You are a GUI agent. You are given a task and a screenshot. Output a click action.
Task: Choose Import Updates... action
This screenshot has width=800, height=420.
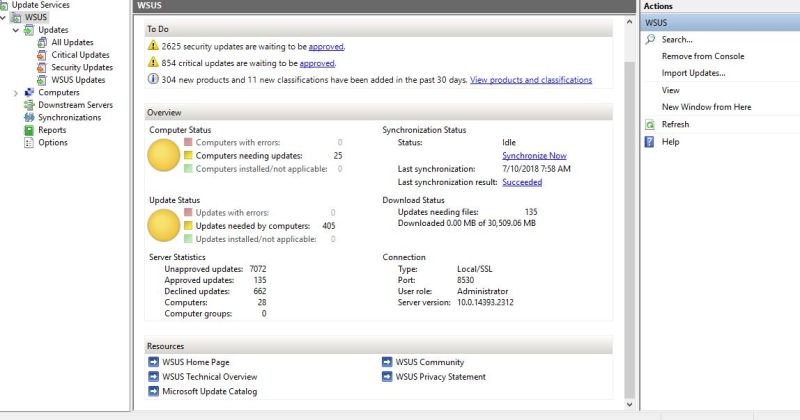693,73
